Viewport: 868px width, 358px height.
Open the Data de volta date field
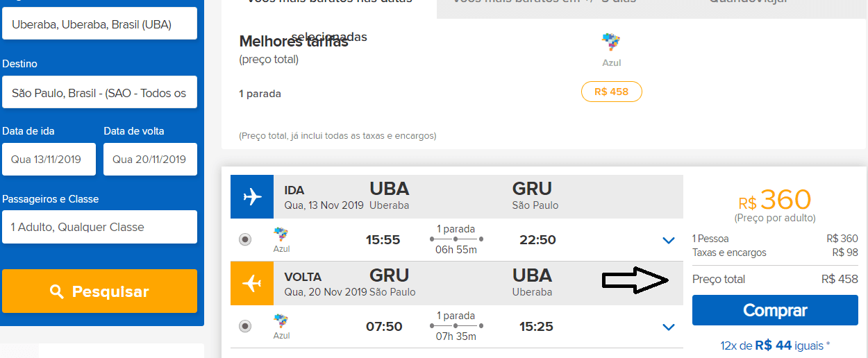click(x=150, y=159)
